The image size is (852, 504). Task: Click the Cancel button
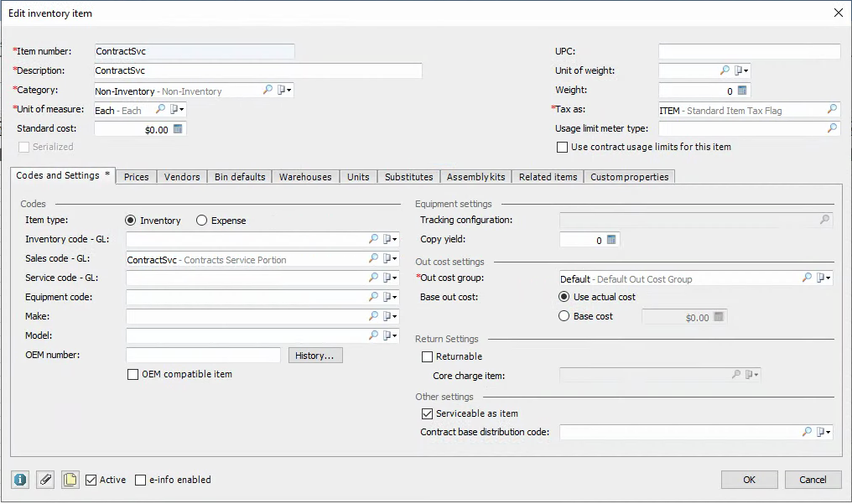[x=813, y=480]
